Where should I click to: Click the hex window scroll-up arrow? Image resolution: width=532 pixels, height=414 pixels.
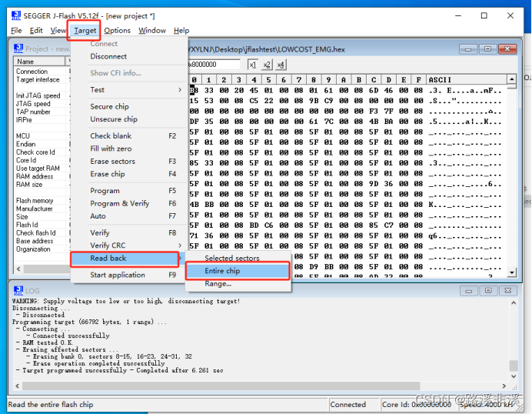click(x=512, y=79)
